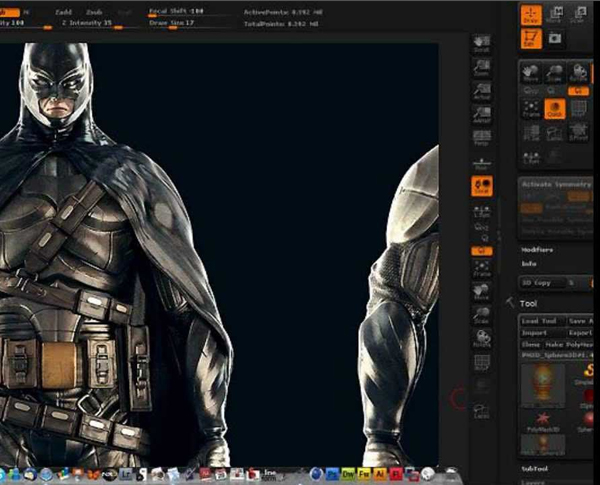Open Fireworks Fw from the Dock
This screenshot has width=600, height=485.
tap(364, 475)
